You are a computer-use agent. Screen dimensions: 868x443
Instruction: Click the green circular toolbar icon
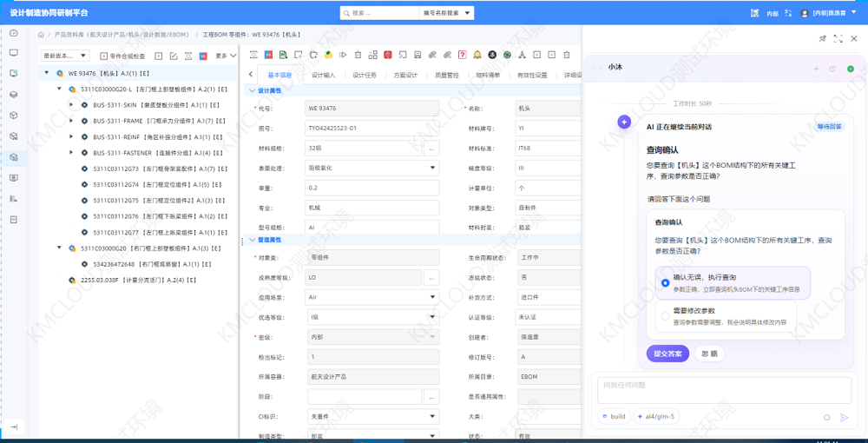click(x=507, y=55)
